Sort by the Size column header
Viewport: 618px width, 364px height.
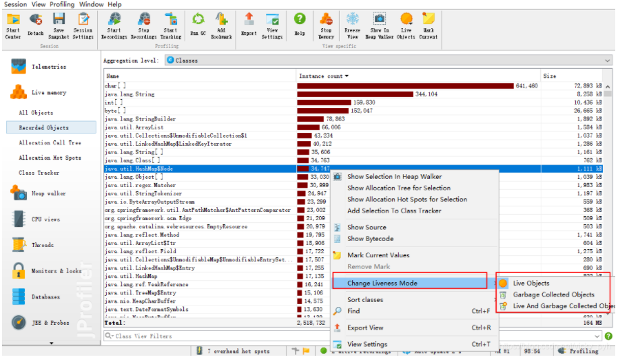point(571,76)
